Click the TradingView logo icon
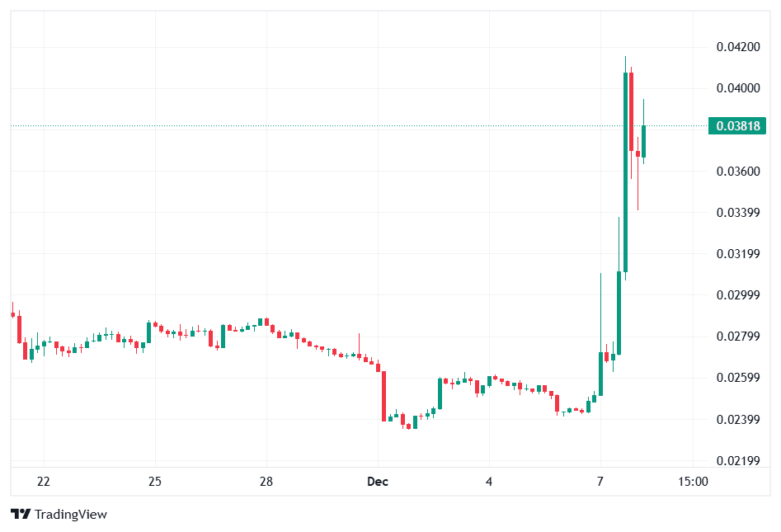 pyautogui.click(x=21, y=514)
